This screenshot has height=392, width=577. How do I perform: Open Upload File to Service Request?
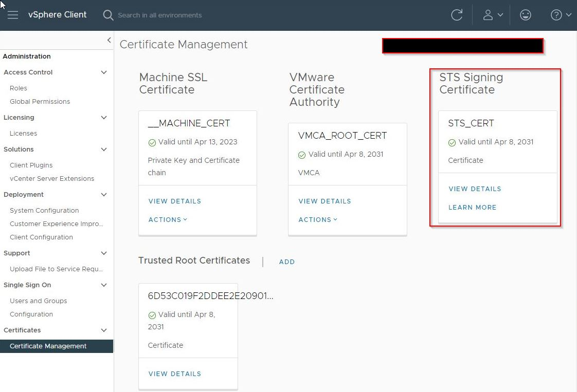(x=56, y=269)
